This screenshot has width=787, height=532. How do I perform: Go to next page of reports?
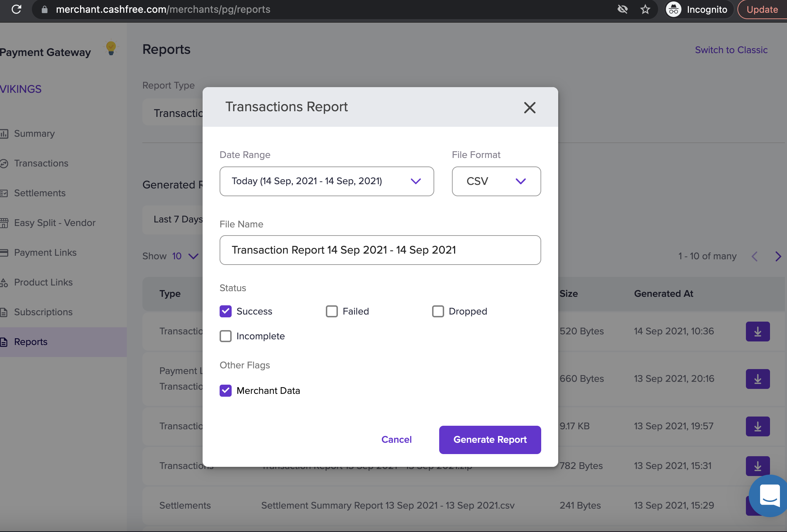(x=778, y=256)
